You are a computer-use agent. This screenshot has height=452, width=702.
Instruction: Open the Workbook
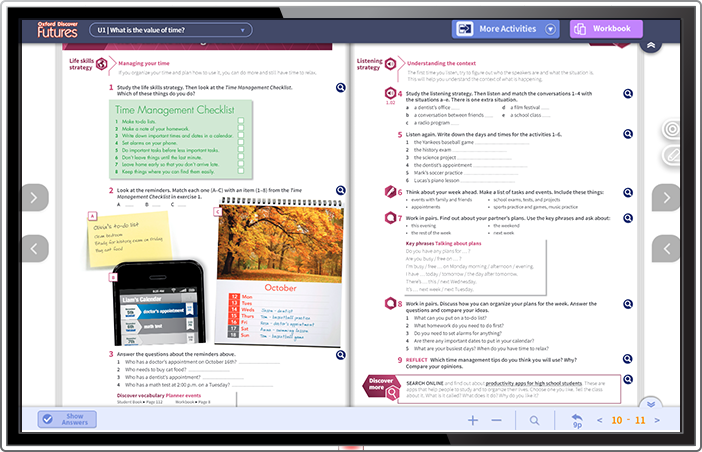point(605,29)
